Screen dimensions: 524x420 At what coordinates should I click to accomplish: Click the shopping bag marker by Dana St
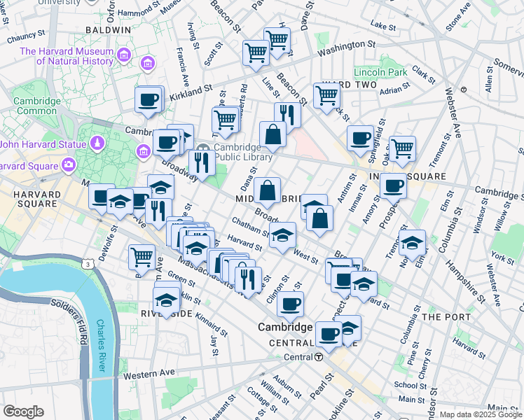(x=267, y=189)
